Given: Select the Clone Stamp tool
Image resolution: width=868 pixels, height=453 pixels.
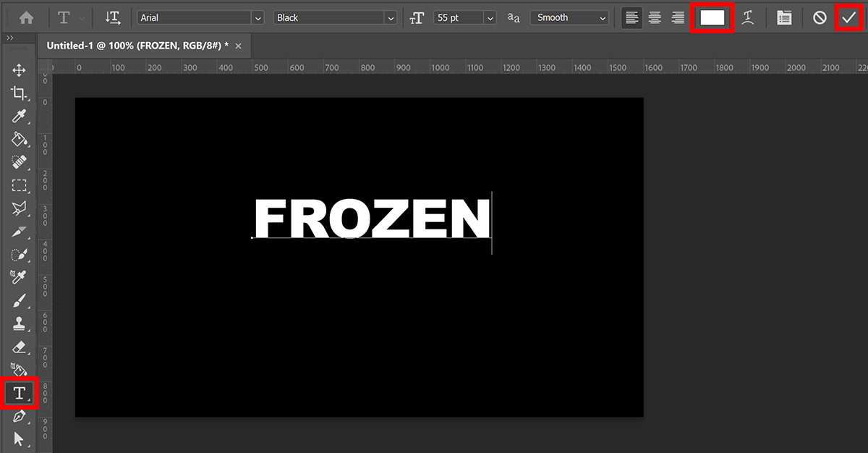Looking at the screenshot, I should 19,323.
